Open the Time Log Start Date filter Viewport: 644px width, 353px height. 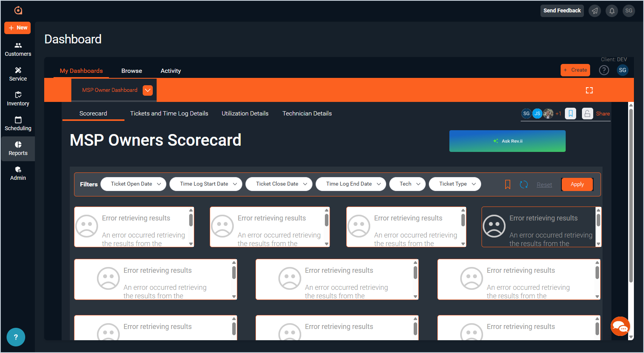[206, 184]
